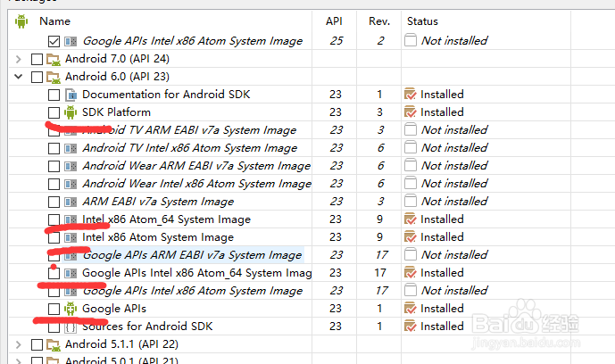Viewport: 615px width, 364px height.
Task: Click Installed status icon for SDK Platform
Action: tap(410, 112)
